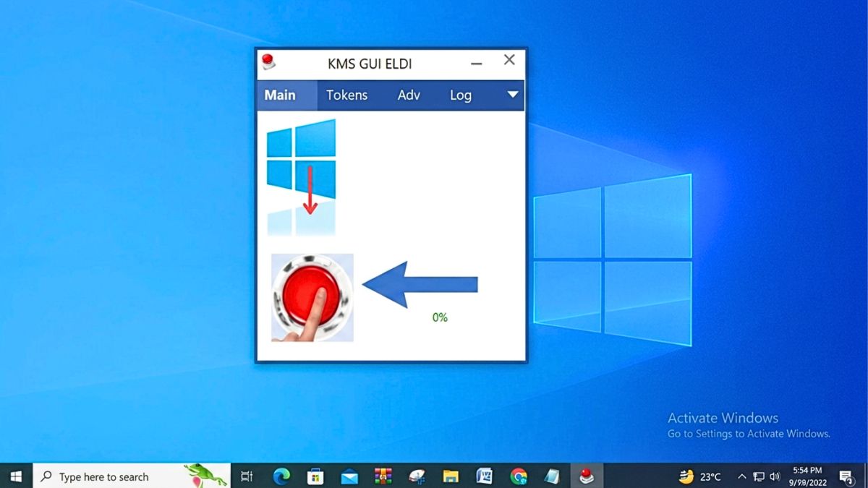The image size is (868, 488).
Task: Open Microsoft Word from the taskbar
Action: pyautogui.click(x=485, y=476)
